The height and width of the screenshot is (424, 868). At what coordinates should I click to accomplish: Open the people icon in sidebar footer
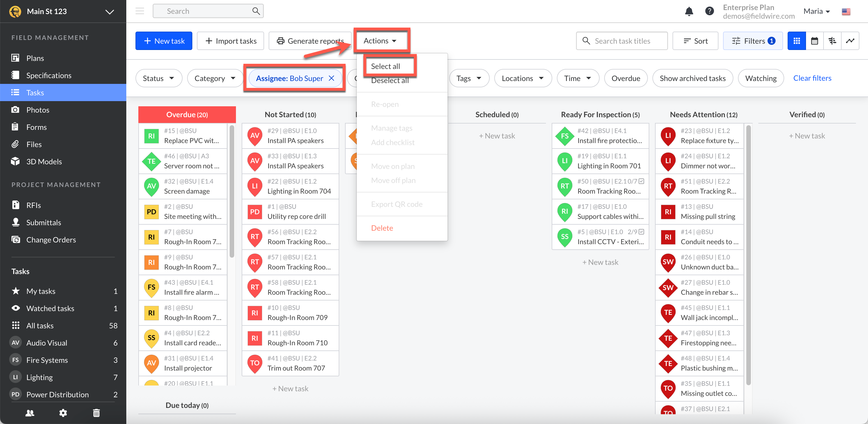(30, 413)
